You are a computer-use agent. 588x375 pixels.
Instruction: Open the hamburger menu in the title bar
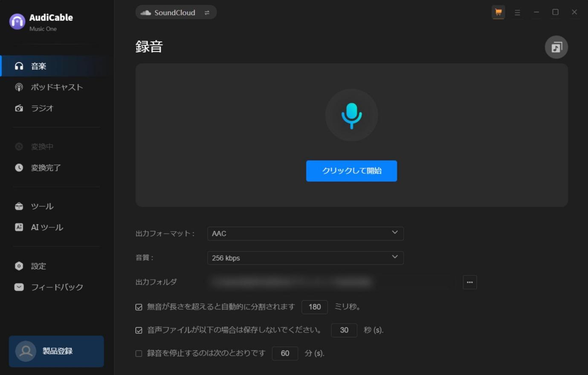517,12
